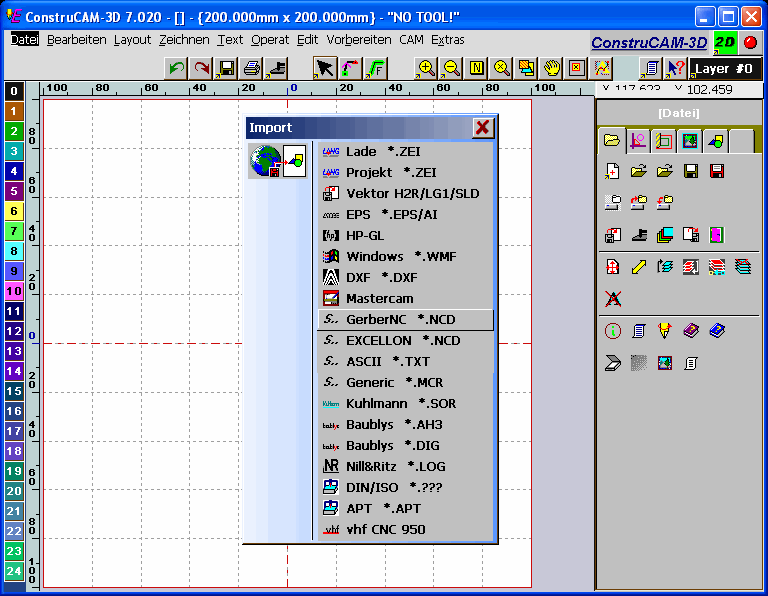The width and height of the screenshot is (768, 596).
Task: Open the Layer #0 selector
Action: pyautogui.click(x=725, y=68)
